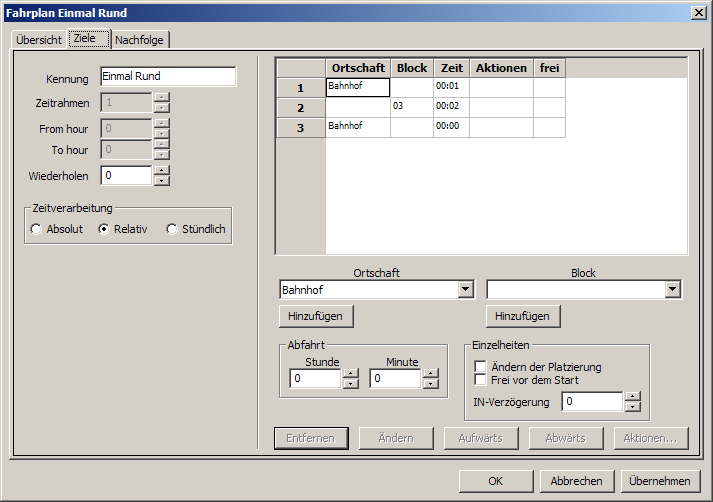Select row 2 header in destinations table
Image resolution: width=713 pixels, height=502 pixels.
pos(300,107)
